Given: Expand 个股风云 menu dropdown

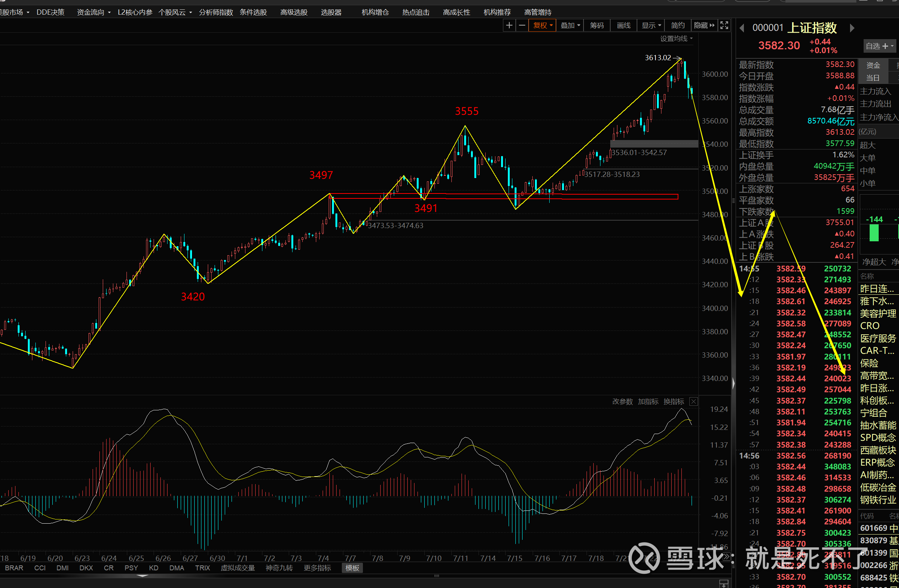Looking at the screenshot, I should pyautogui.click(x=175, y=12).
